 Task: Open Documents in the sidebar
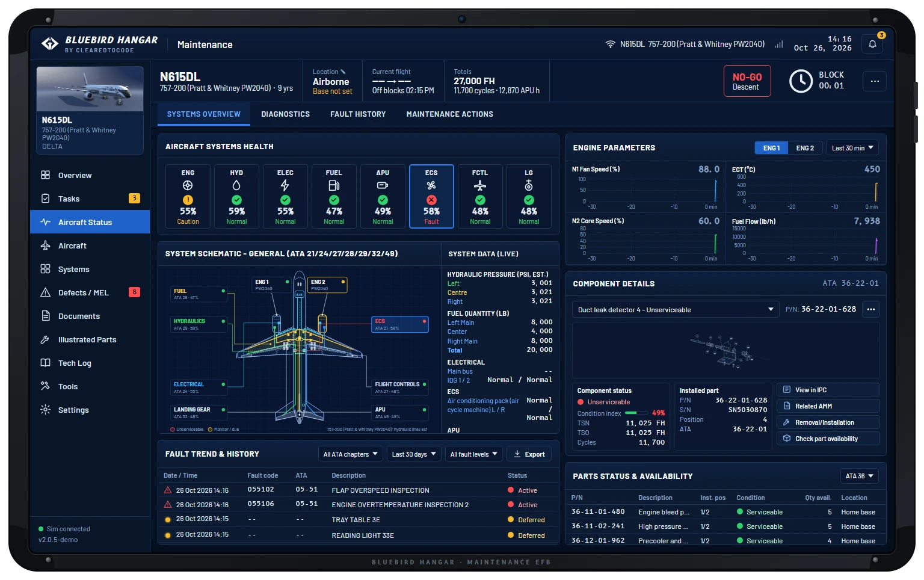point(90,316)
